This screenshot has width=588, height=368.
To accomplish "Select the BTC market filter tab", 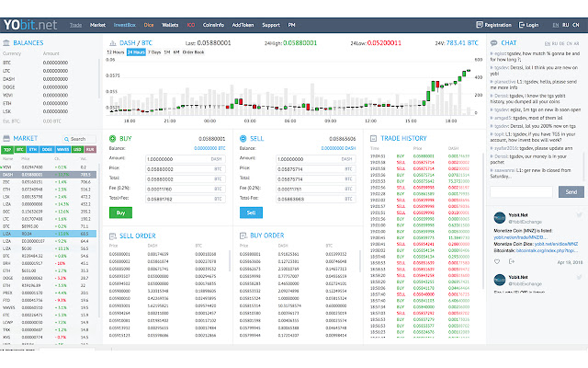I will (20, 149).
